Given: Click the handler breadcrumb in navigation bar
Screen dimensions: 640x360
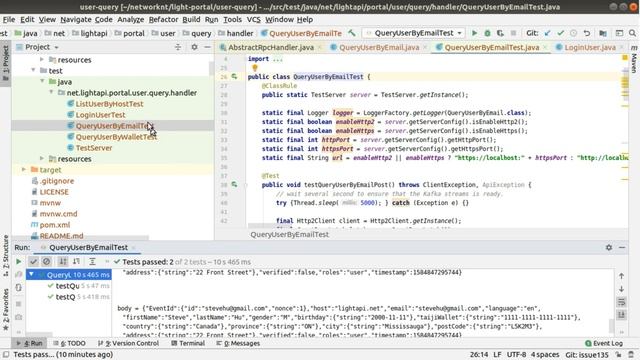Looking at the screenshot, I should pyautogui.click(x=236, y=33).
